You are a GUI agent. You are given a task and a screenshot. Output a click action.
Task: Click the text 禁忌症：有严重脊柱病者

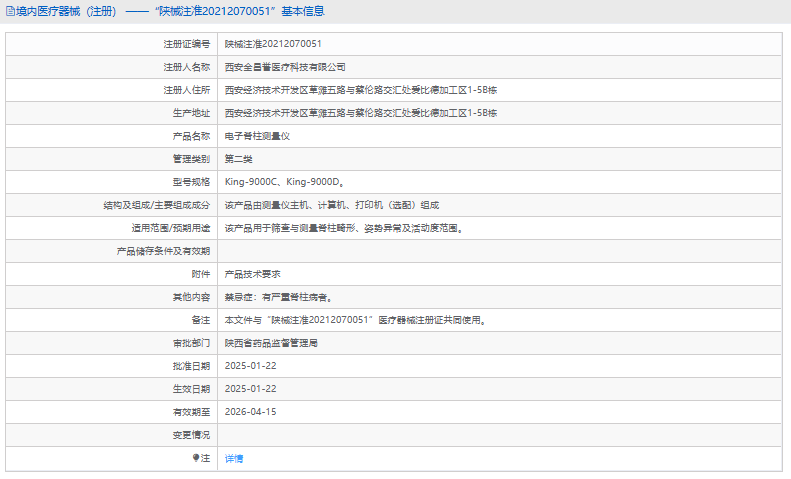click(276, 297)
